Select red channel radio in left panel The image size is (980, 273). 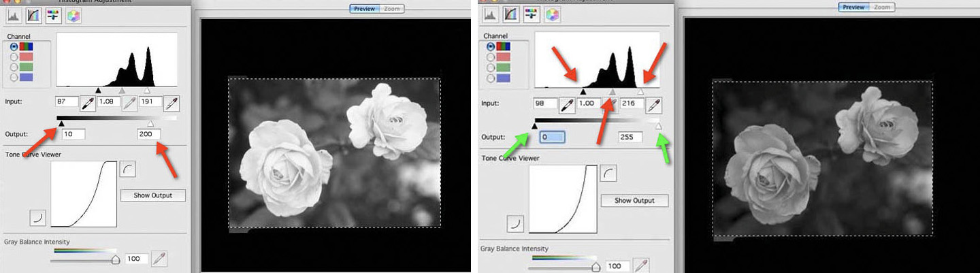(14, 57)
